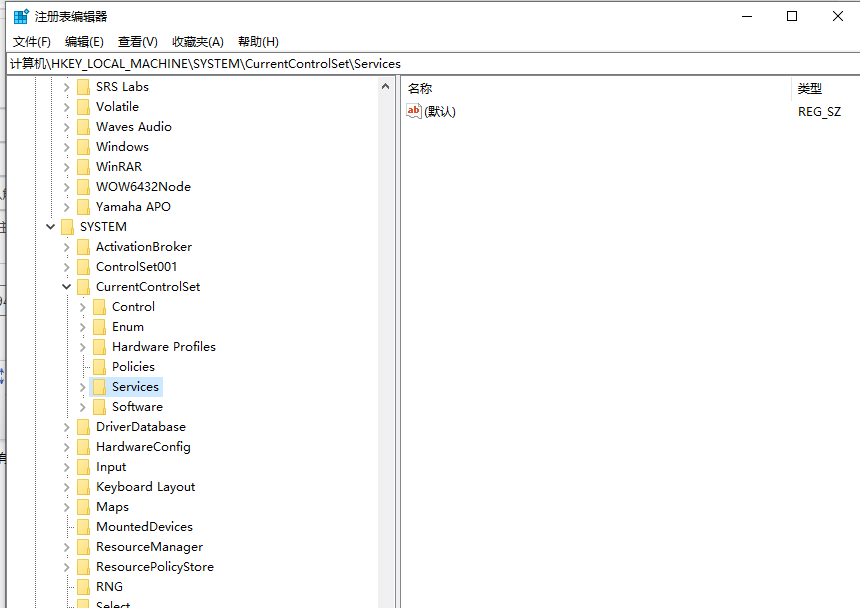Screen dimensions: 860x608
Task: Select the RNG key folder icon
Action: coord(82,586)
